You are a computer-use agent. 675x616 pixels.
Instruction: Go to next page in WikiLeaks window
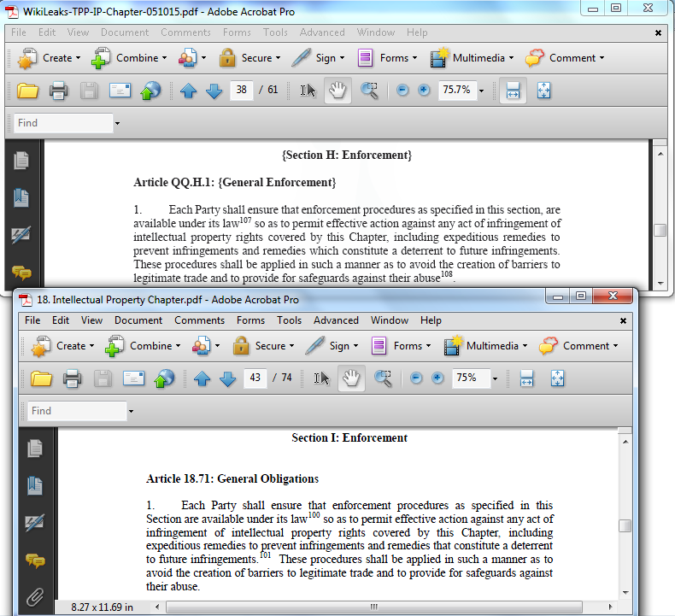click(214, 91)
